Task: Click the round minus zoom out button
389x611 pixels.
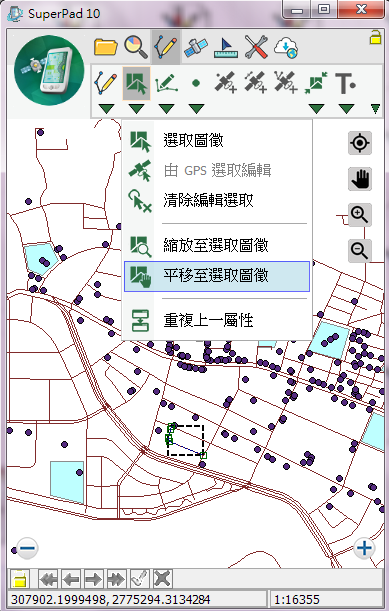Action: tap(27, 548)
